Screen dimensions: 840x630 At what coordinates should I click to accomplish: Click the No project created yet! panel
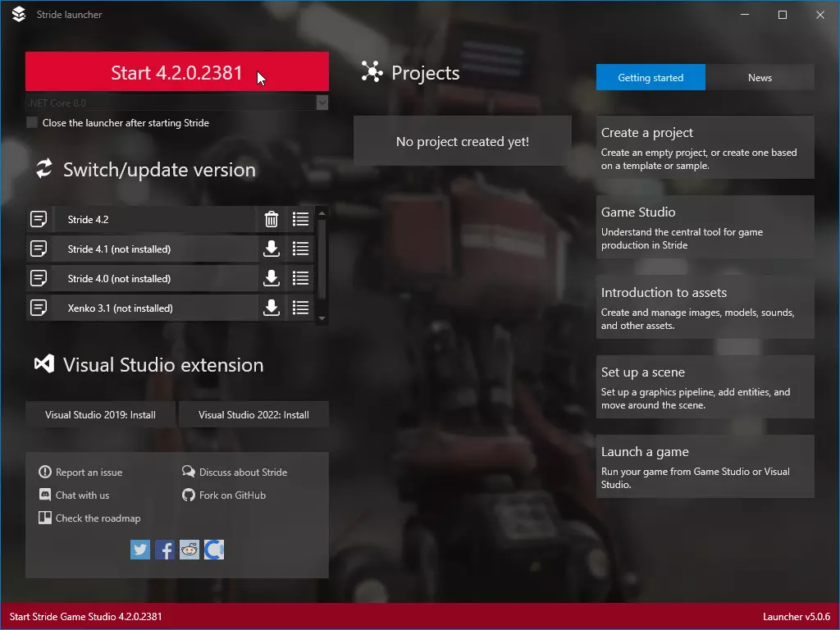point(463,141)
